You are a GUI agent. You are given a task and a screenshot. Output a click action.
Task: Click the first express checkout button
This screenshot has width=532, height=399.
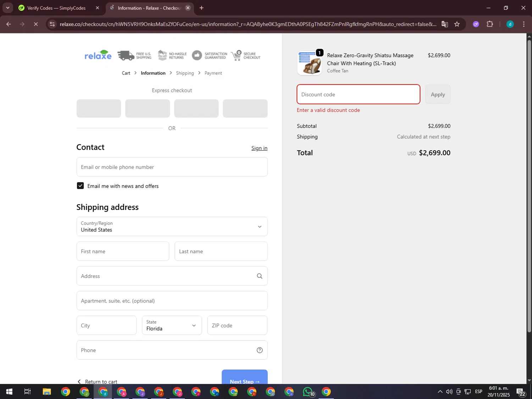99,109
